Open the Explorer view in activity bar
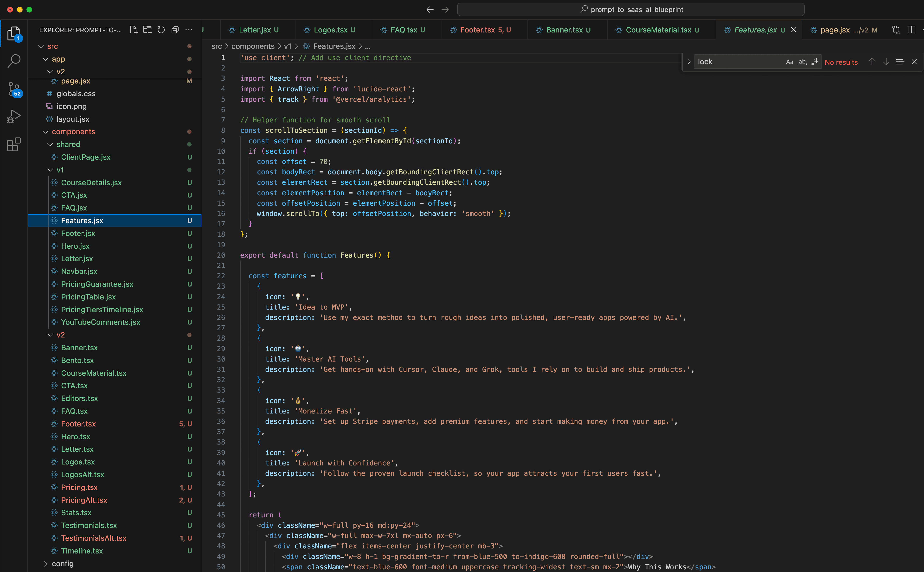This screenshot has height=572, width=924. [x=14, y=33]
